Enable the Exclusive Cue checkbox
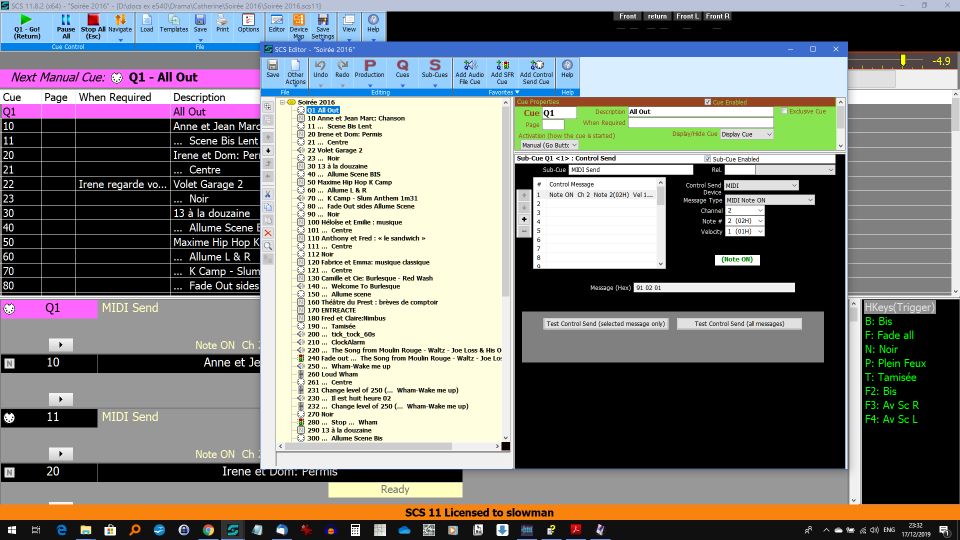 click(785, 111)
